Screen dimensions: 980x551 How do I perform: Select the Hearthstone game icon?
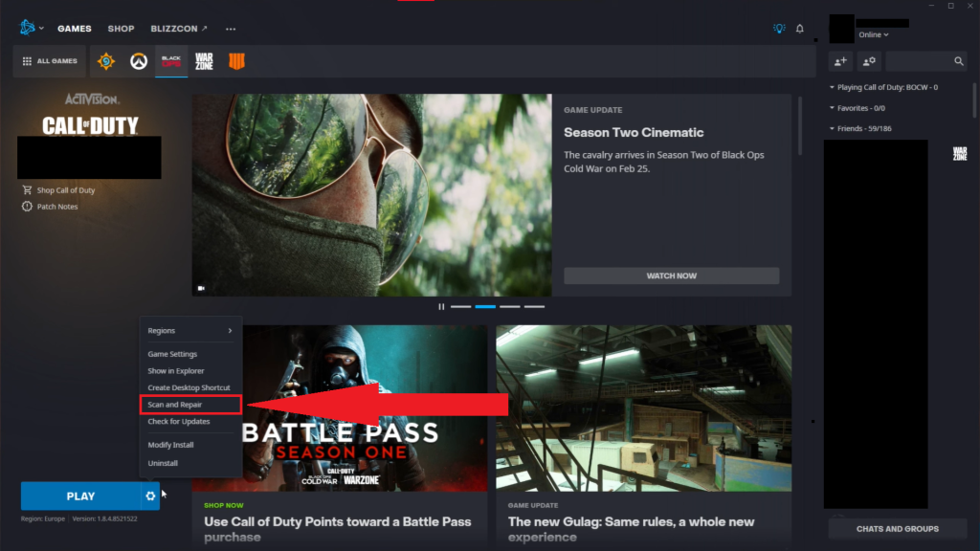coord(106,61)
